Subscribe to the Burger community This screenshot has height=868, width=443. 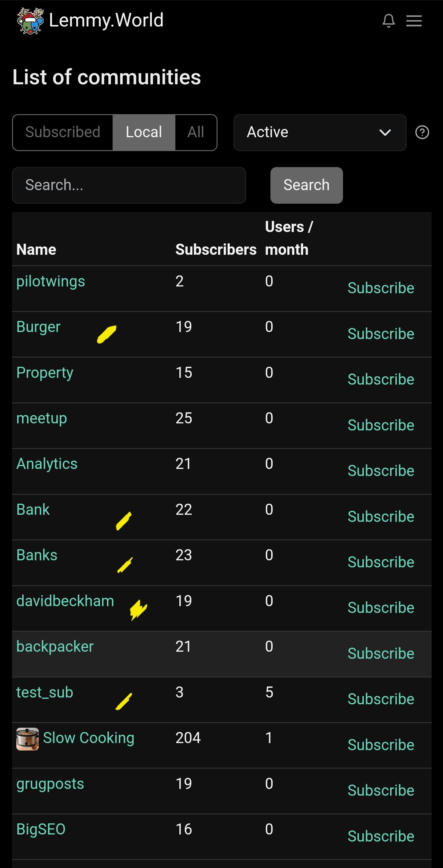pyautogui.click(x=381, y=334)
